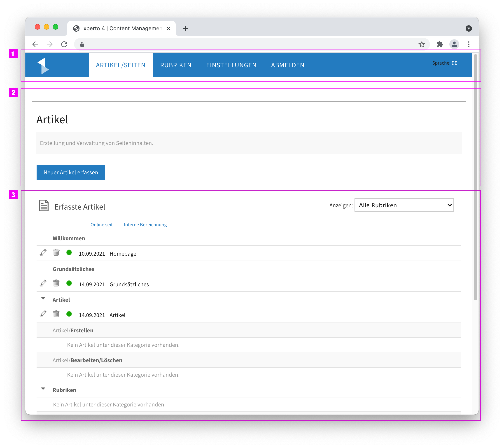Click the edit pencil for Grundsätzliches article
Screen dimensions: 504x448
click(x=43, y=283)
